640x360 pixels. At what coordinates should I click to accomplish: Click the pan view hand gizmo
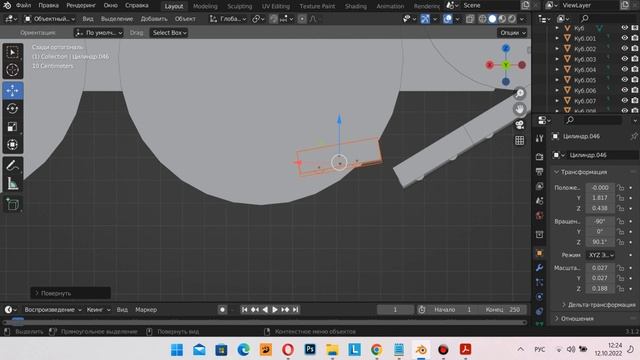click(519, 109)
